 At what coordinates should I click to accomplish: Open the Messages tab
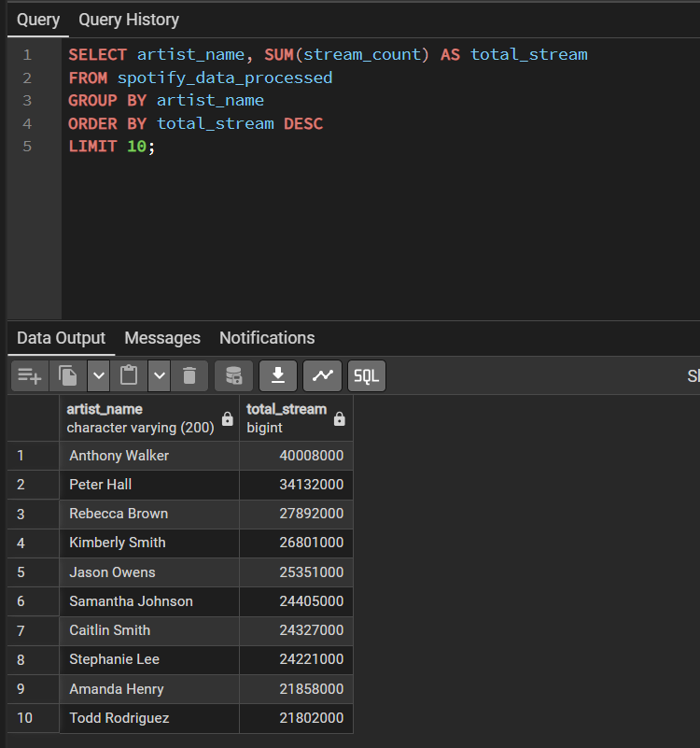(162, 338)
